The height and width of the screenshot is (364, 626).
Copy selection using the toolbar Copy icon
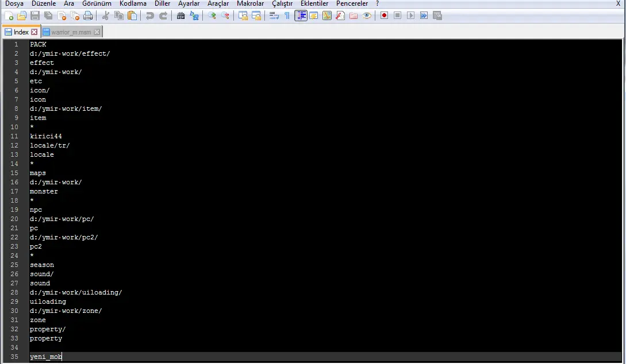pos(119,16)
